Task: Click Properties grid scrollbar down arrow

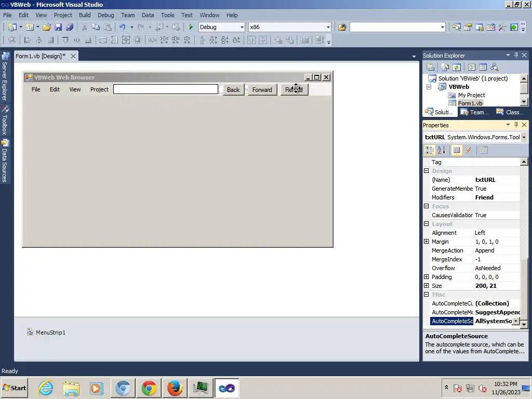Action: [x=524, y=325]
